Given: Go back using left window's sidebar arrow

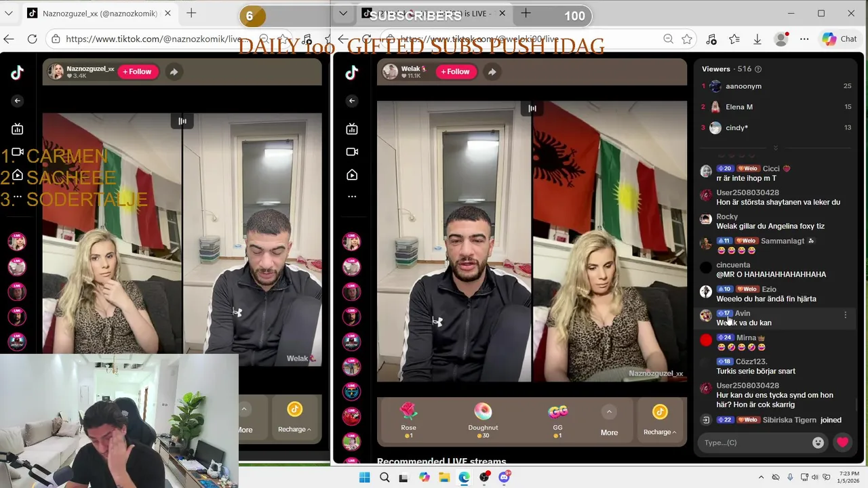Looking at the screenshot, I should coord(18,100).
